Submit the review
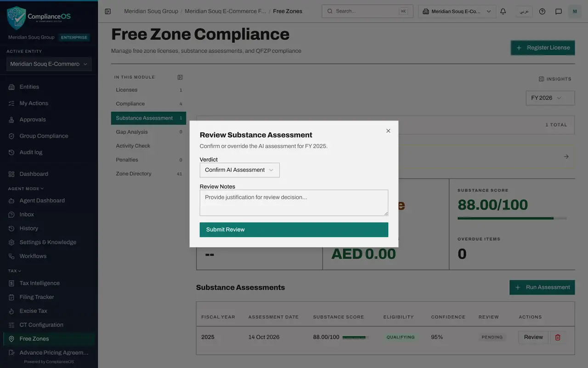The height and width of the screenshot is (368, 588). 294,230
